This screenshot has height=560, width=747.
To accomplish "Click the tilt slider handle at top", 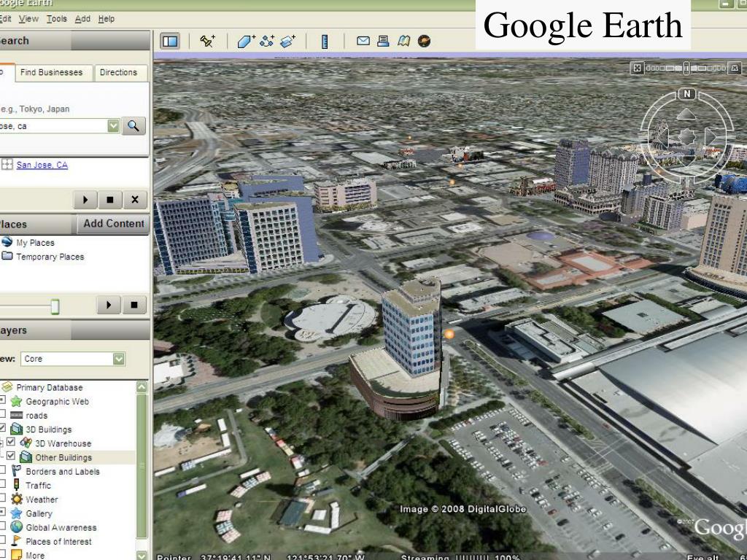I will pyautogui.click(x=686, y=68).
